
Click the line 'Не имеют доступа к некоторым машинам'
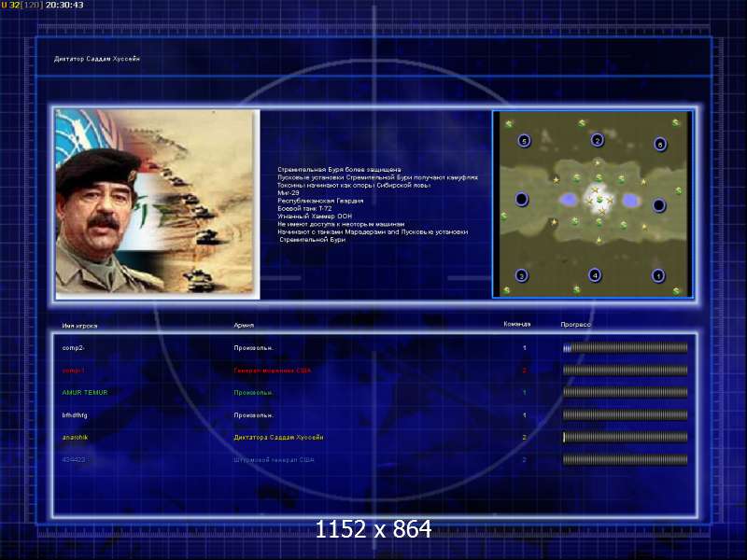point(341,224)
